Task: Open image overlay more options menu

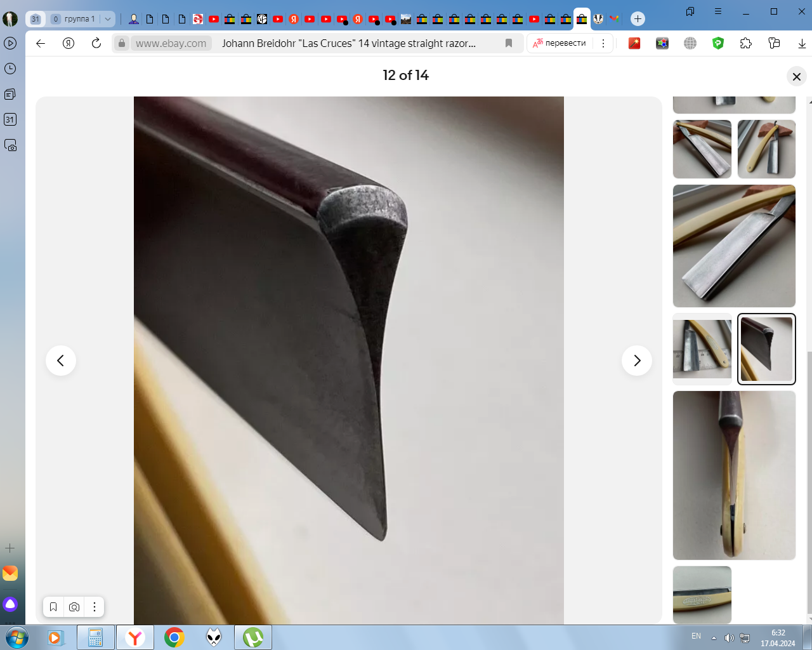Action: tap(95, 607)
